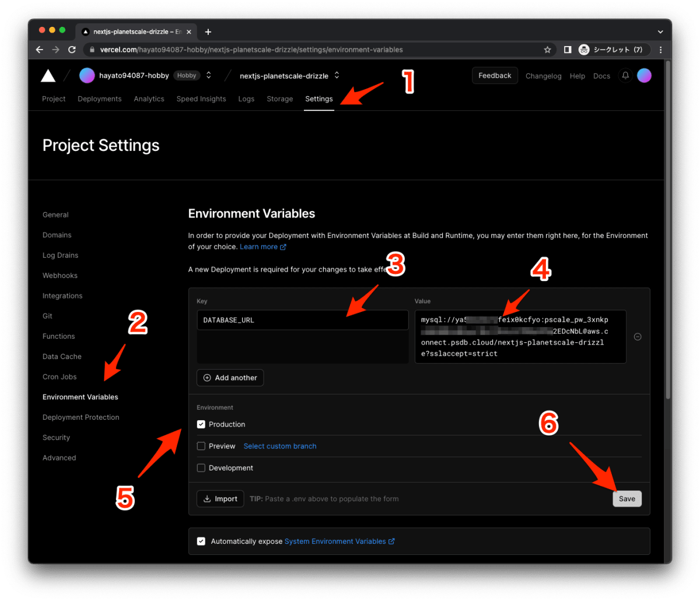This screenshot has height=601, width=700.
Task: Open Data Cache in sidebar
Action: point(62,356)
